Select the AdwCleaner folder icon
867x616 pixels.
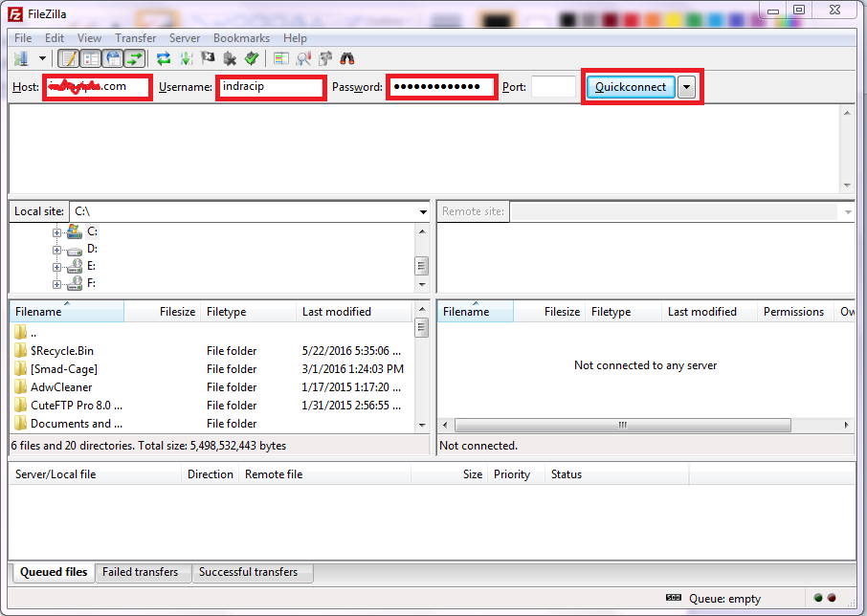[20, 386]
